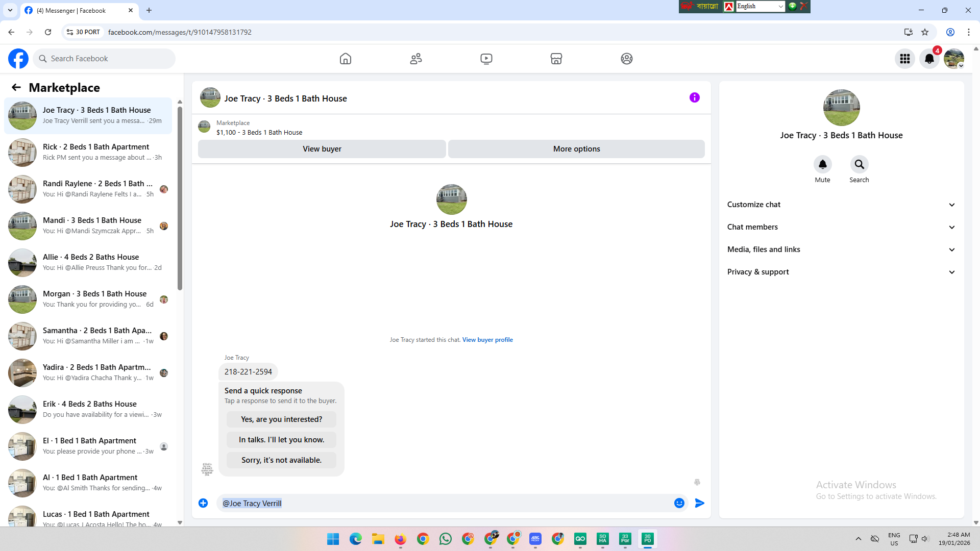Expand Media, files and links section
Viewport: 980px width, 551px height.
pyautogui.click(x=841, y=249)
